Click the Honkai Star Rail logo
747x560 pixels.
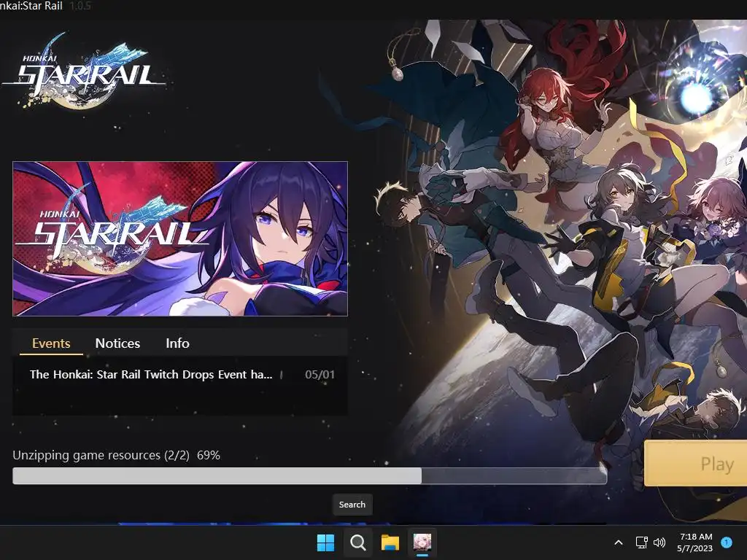[x=85, y=71]
